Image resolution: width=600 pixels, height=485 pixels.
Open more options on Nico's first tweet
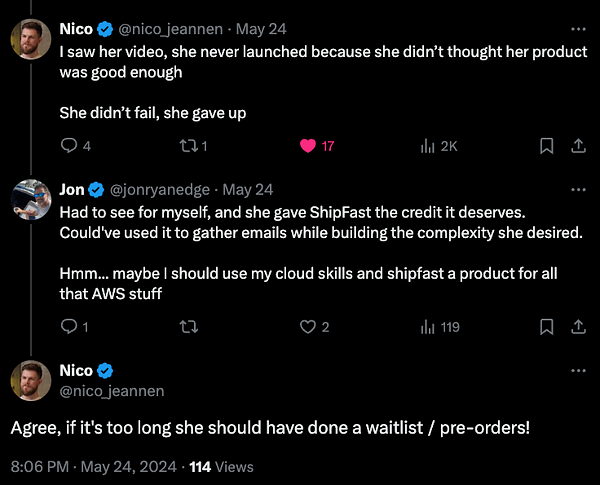point(577,27)
